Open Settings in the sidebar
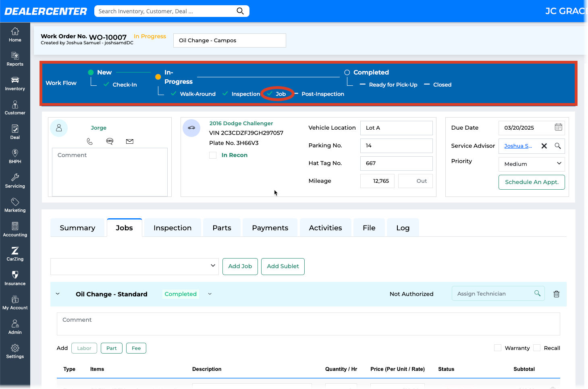 pyautogui.click(x=15, y=352)
